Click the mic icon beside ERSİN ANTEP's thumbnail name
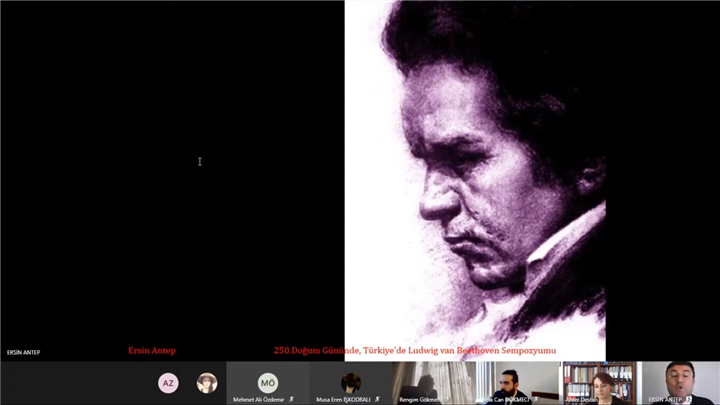The width and height of the screenshot is (720, 405). [x=688, y=399]
